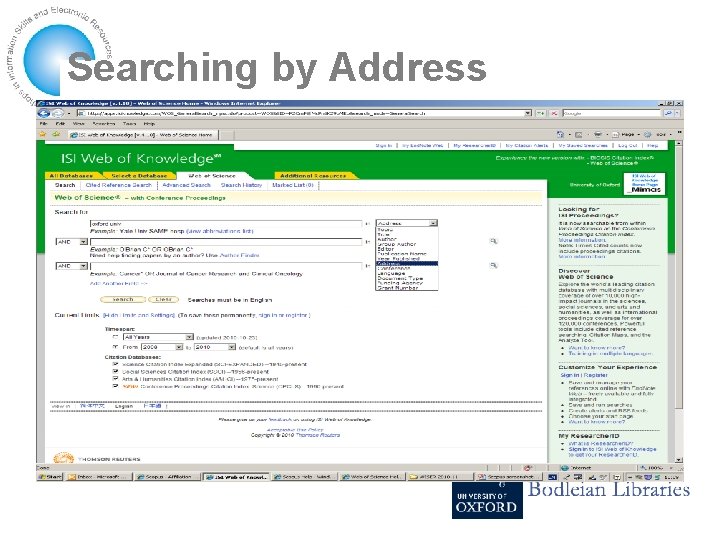Select the From year range radio button
720x540 pixels.
(x=115, y=347)
